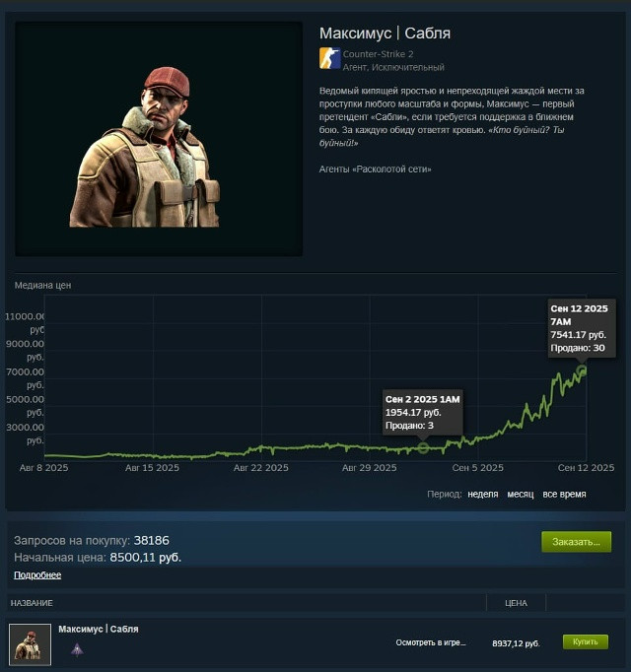Select the 'все время' period filter
This screenshot has width=631, height=672.
point(564,494)
